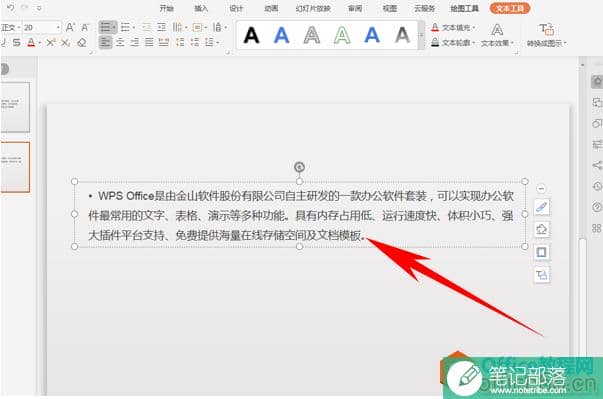Click the redo arrow in the quick toolbar

pyautogui.click(x=24, y=7)
